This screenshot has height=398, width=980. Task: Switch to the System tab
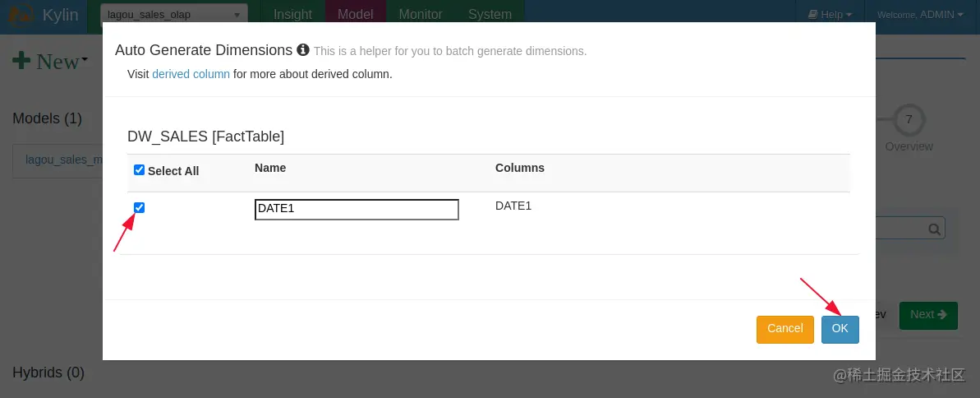pyautogui.click(x=490, y=15)
